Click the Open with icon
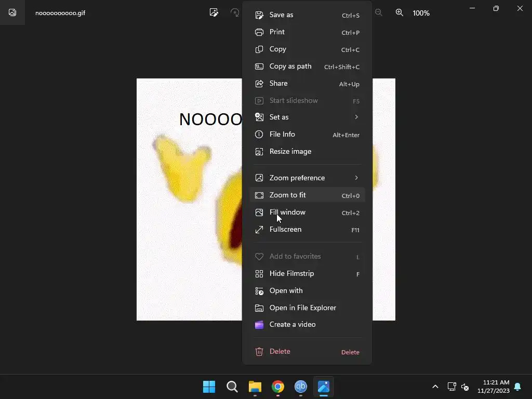This screenshot has height=399, width=532. click(x=259, y=291)
